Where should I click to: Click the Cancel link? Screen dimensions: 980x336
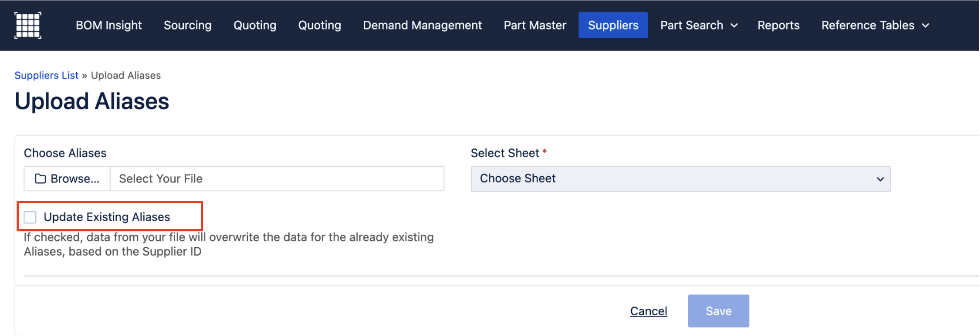[x=648, y=311]
